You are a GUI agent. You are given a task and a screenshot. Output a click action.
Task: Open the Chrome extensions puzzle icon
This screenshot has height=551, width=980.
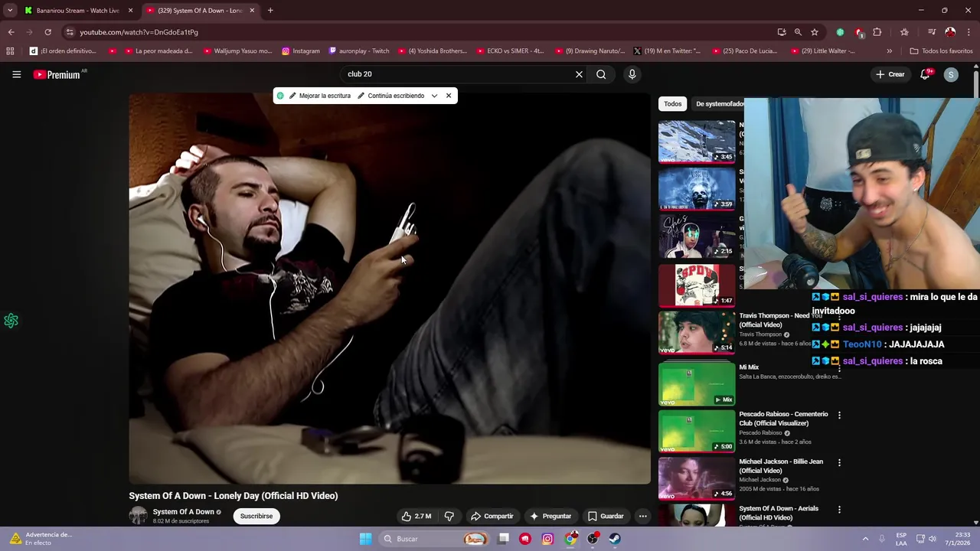(877, 32)
